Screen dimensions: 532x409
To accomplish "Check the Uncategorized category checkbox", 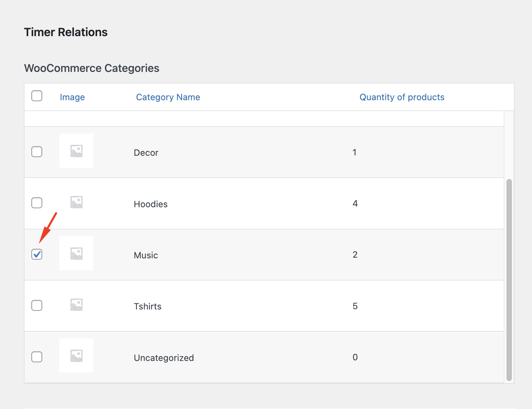I will point(37,357).
